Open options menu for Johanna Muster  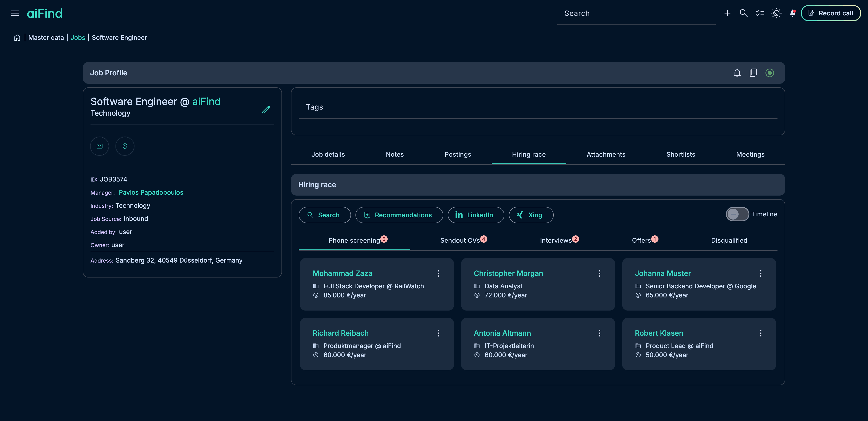(761, 273)
